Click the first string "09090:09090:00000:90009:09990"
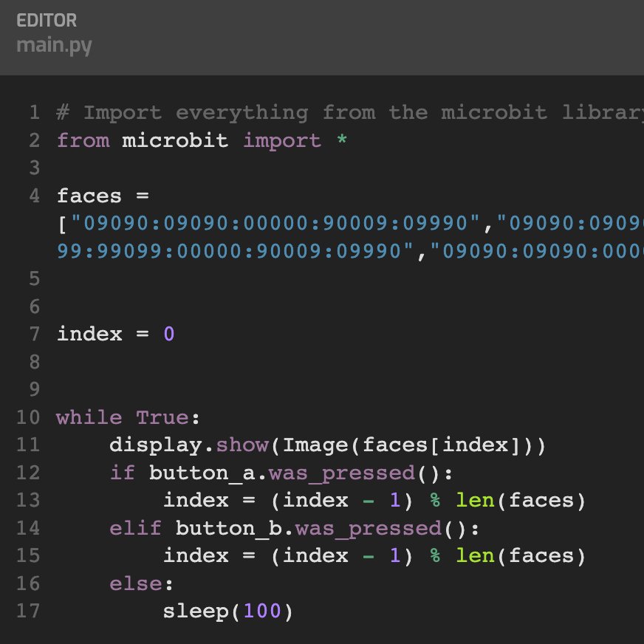Viewport: 644px width, 644px height. point(275,224)
